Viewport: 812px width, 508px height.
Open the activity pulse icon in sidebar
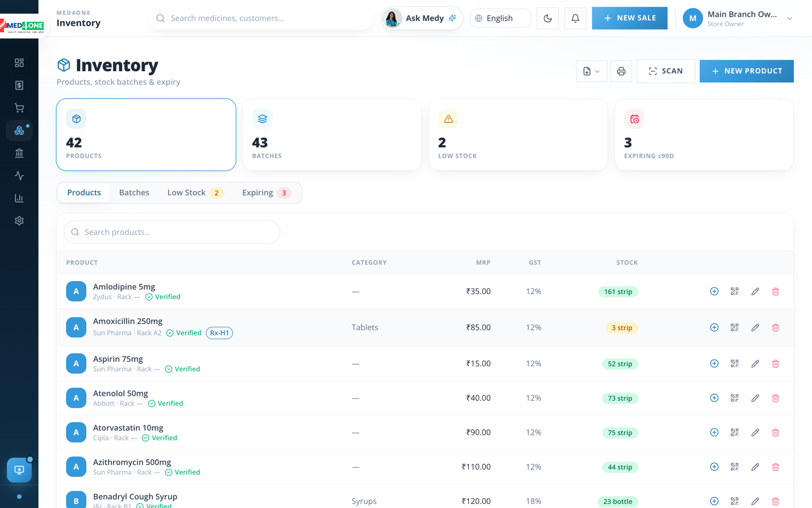(19, 176)
